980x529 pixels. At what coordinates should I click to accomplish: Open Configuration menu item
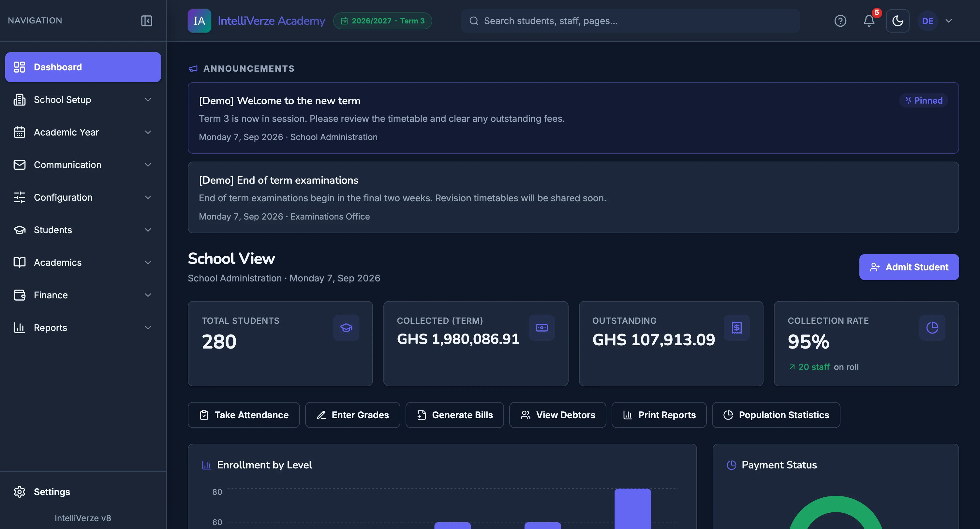(83, 197)
